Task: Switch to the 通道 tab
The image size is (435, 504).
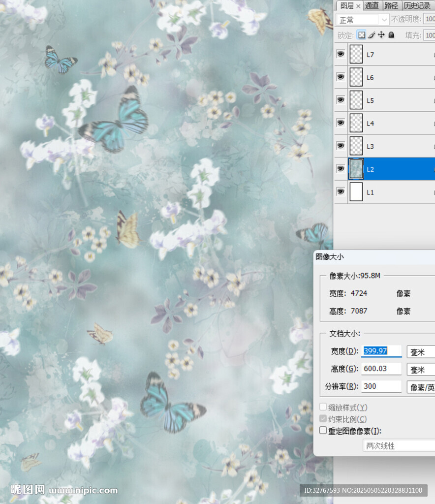Action: tap(372, 5)
